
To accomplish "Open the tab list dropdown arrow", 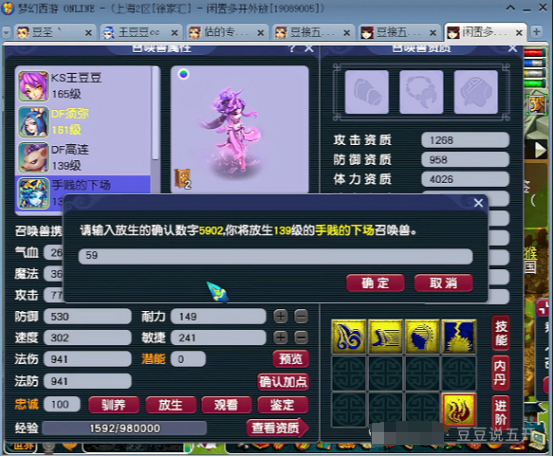I will pos(6,33).
